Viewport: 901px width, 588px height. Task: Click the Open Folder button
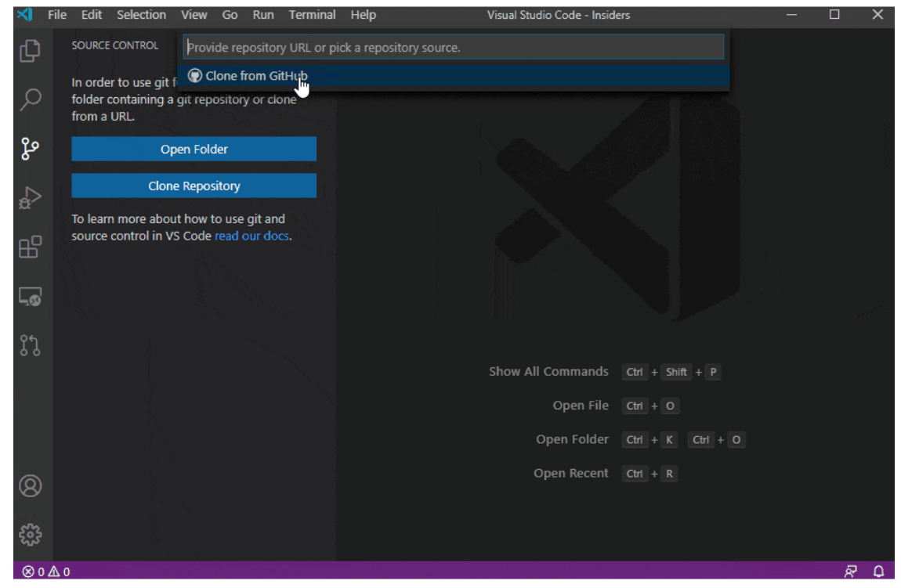tap(194, 149)
